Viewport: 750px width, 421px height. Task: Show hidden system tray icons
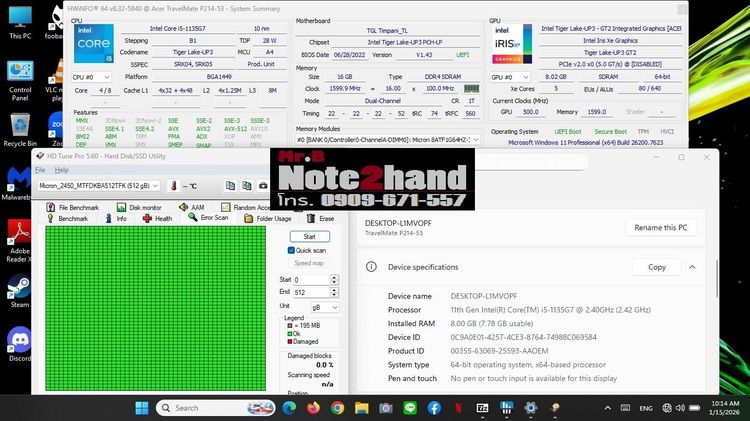click(607, 408)
